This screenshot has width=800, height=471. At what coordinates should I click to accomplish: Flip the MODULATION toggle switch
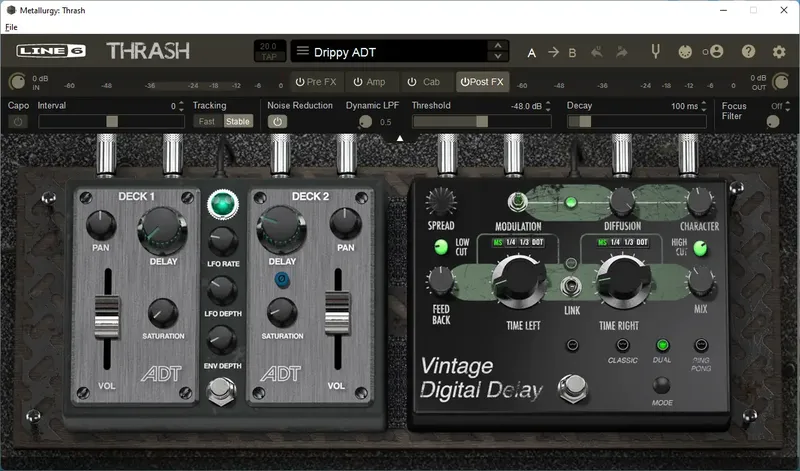[516, 202]
